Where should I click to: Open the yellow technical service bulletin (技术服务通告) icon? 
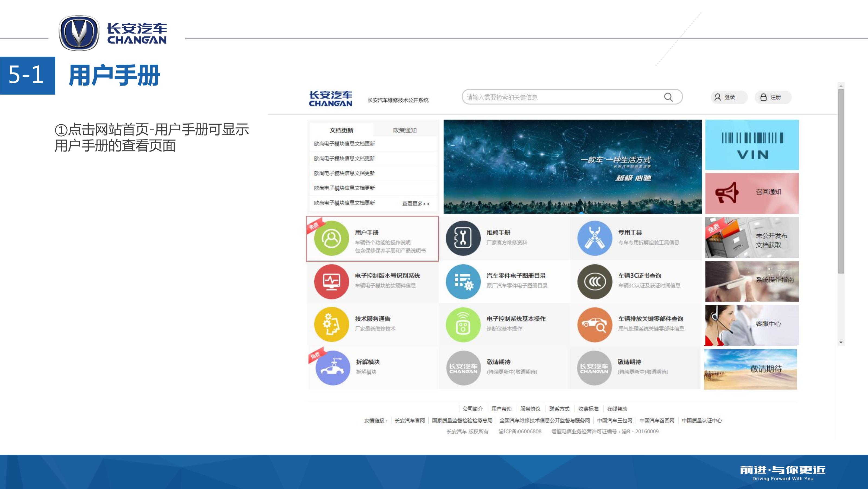(331, 324)
